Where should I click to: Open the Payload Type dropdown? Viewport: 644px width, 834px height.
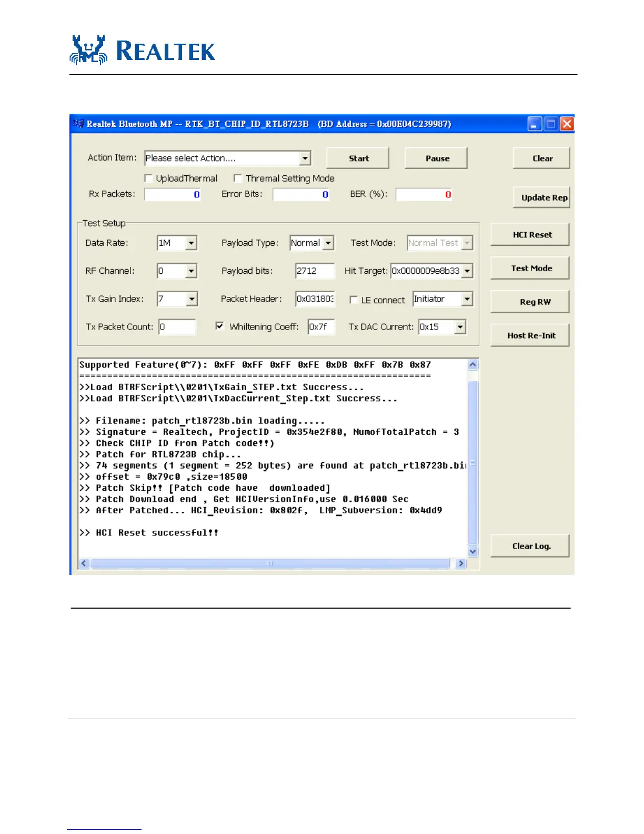coord(328,243)
